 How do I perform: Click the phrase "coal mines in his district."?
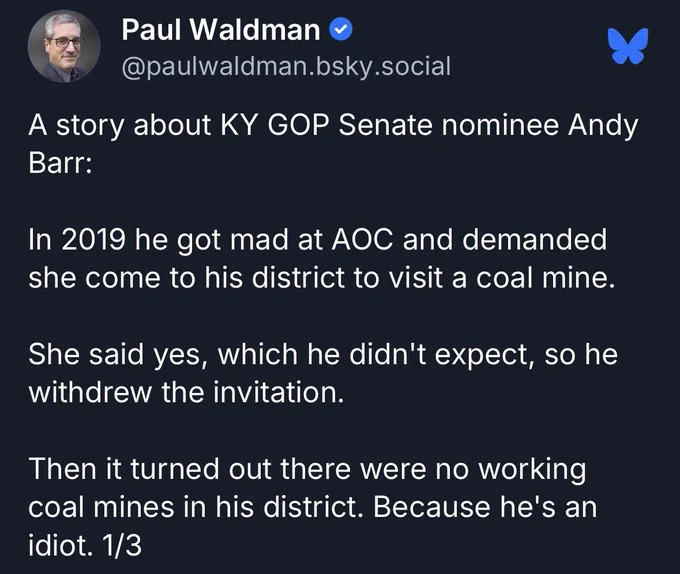click(x=196, y=507)
